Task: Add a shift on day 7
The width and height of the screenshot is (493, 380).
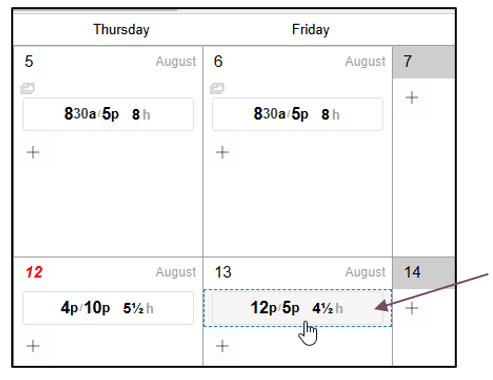Action: [x=412, y=98]
